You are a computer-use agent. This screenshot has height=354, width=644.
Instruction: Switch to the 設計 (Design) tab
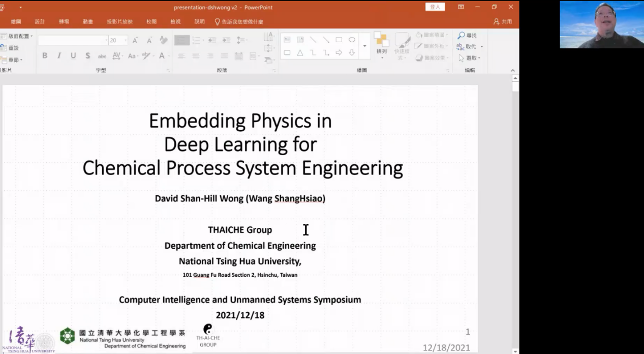pos(40,21)
